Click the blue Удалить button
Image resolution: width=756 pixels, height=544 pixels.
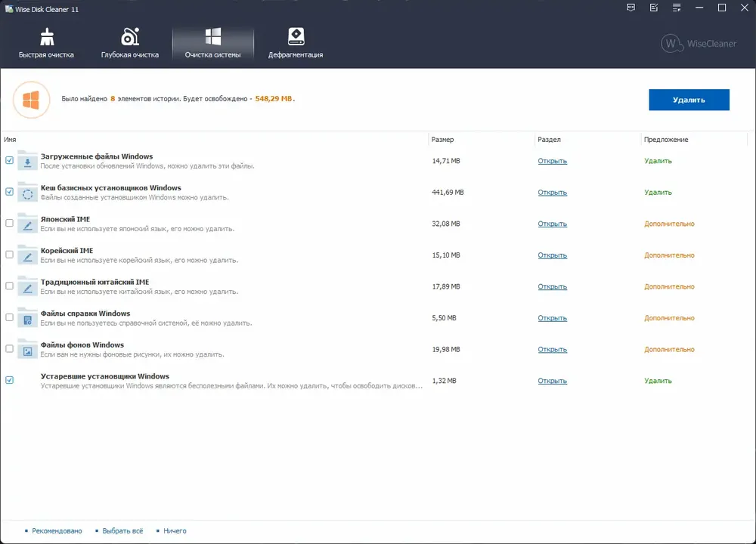[689, 100]
